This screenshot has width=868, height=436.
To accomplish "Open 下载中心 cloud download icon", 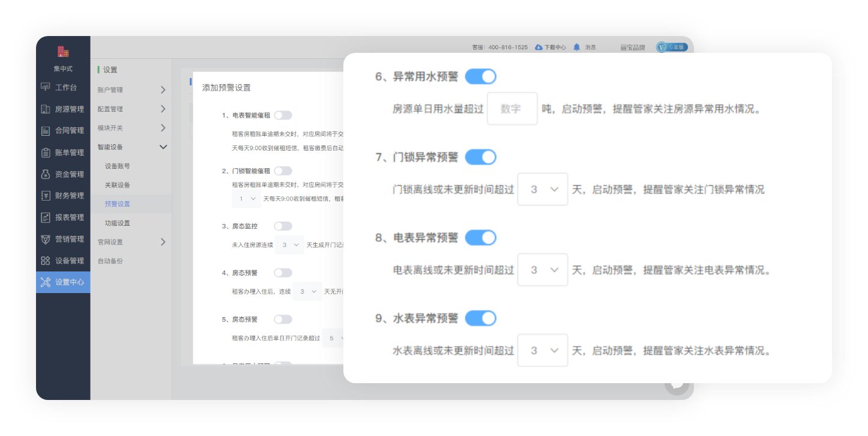I will (538, 47).
